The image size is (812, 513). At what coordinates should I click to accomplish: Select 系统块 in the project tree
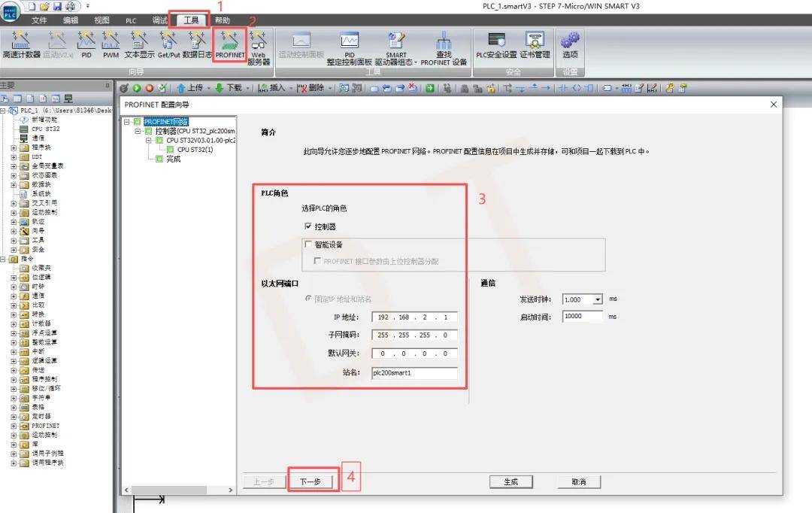[41, 194]
